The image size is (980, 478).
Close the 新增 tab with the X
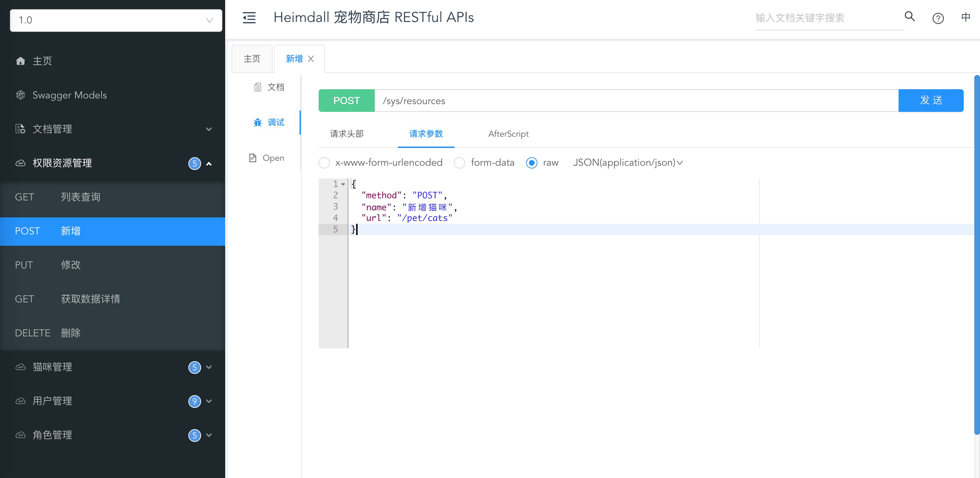[x=311, y=59]
